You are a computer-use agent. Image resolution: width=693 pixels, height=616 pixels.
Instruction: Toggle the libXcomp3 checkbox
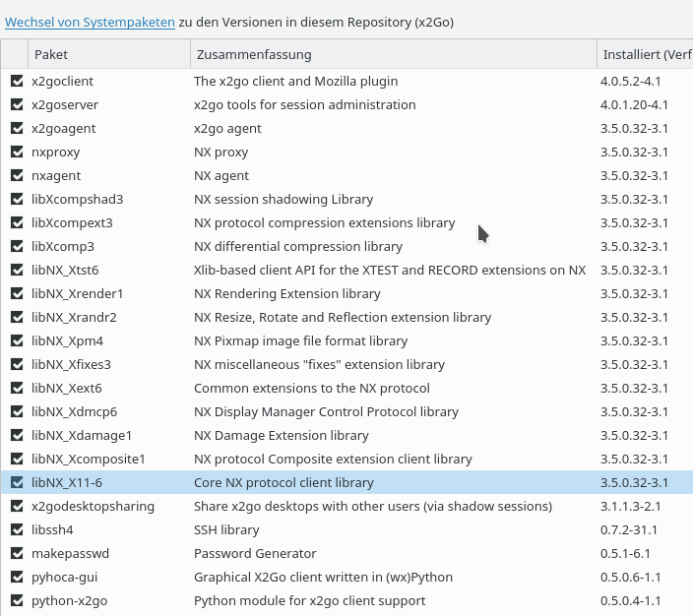17,246
